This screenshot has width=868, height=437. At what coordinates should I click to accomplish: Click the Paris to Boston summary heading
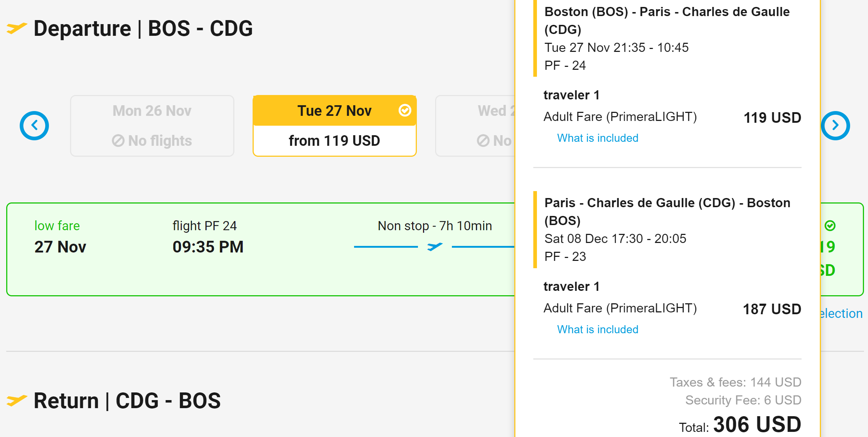click(x=667, y=212)
